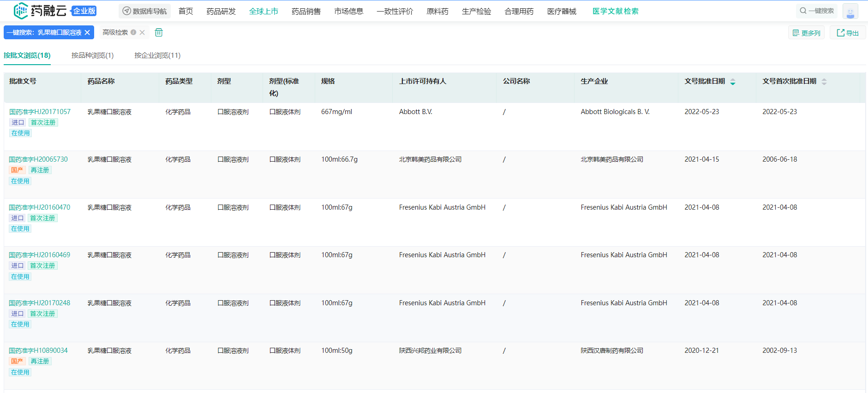Viewport: 868px width, 393px height.
Task: Click the 药品类型 column header
Action: click(x=179, y=81)
